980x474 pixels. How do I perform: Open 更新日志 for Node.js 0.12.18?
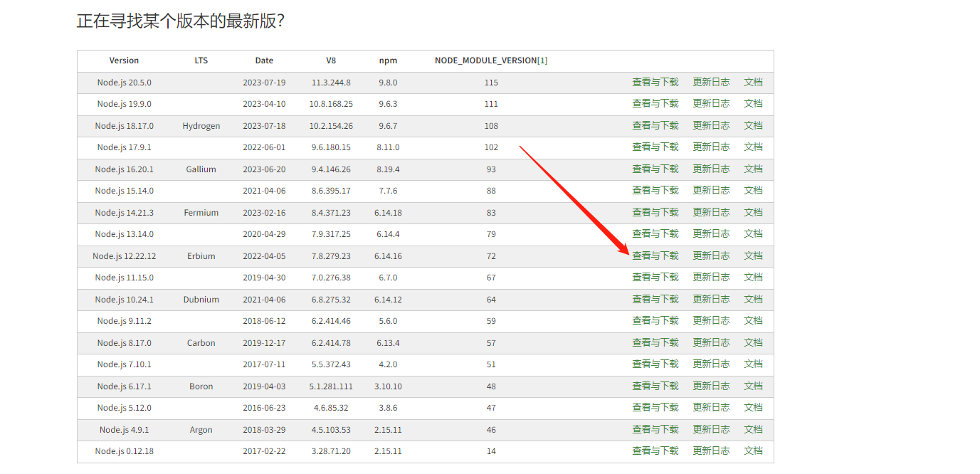click(711, 451)
